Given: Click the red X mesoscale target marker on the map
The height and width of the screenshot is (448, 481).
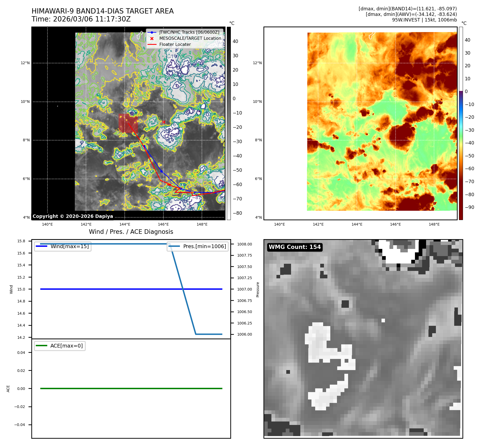Looking at the screenshot, I should pos(164,122).
